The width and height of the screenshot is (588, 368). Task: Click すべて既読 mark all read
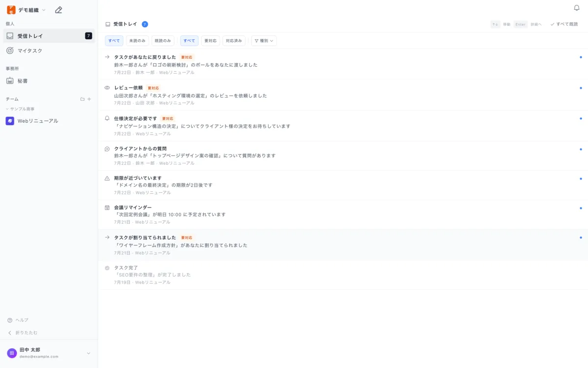564,24
